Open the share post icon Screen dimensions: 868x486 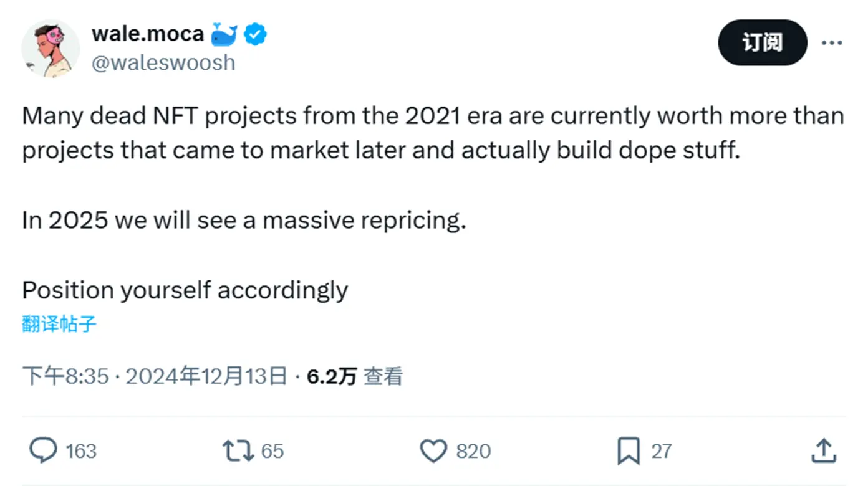823,450
